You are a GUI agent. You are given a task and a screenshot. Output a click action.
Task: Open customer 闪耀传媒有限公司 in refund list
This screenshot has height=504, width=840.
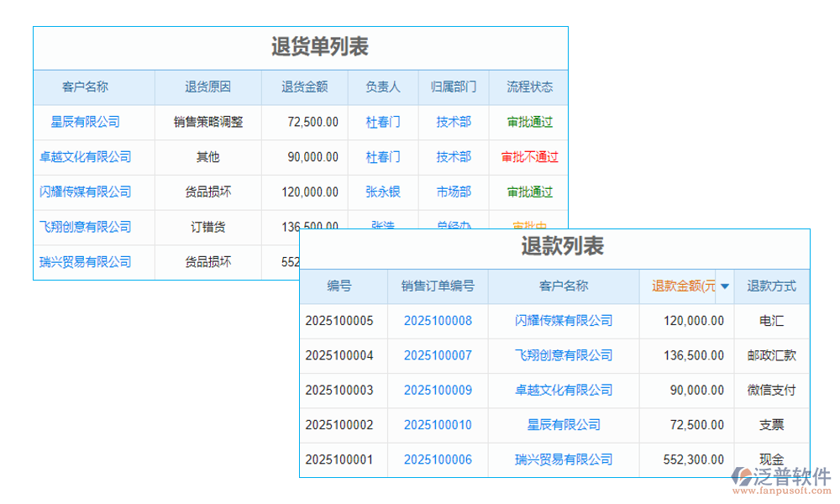[x=563, y=321]
